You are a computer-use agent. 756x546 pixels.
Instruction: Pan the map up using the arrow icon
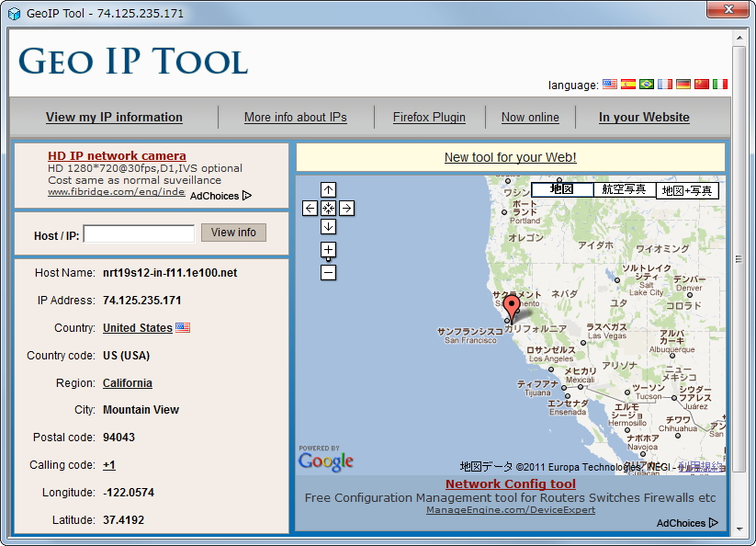pyautogui.click(x=328, y=189)
